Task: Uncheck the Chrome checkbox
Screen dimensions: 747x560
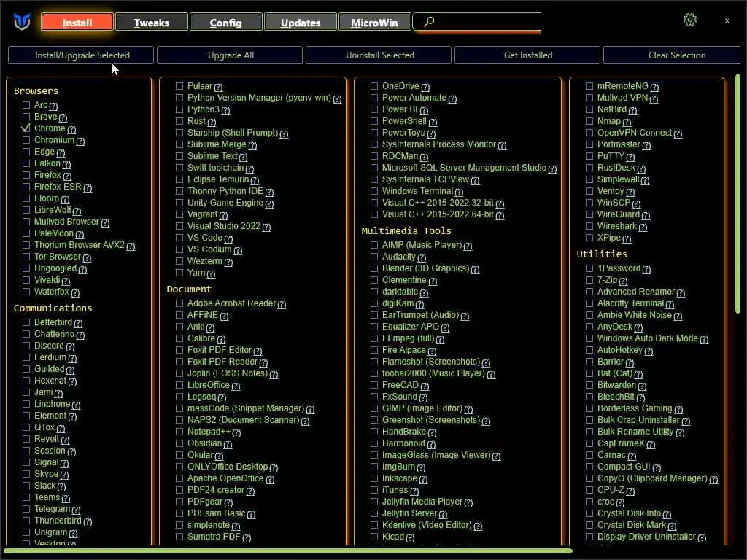Action: (26, 128)
